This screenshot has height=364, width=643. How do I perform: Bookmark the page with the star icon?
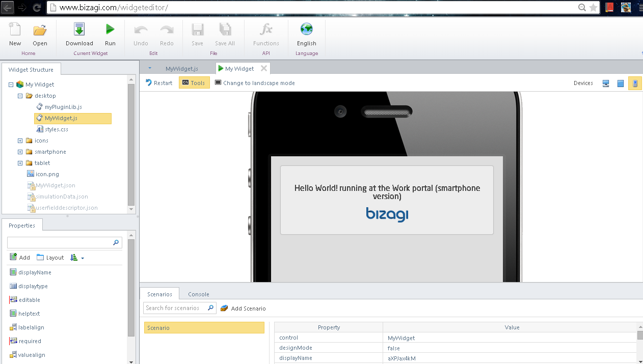593,8
